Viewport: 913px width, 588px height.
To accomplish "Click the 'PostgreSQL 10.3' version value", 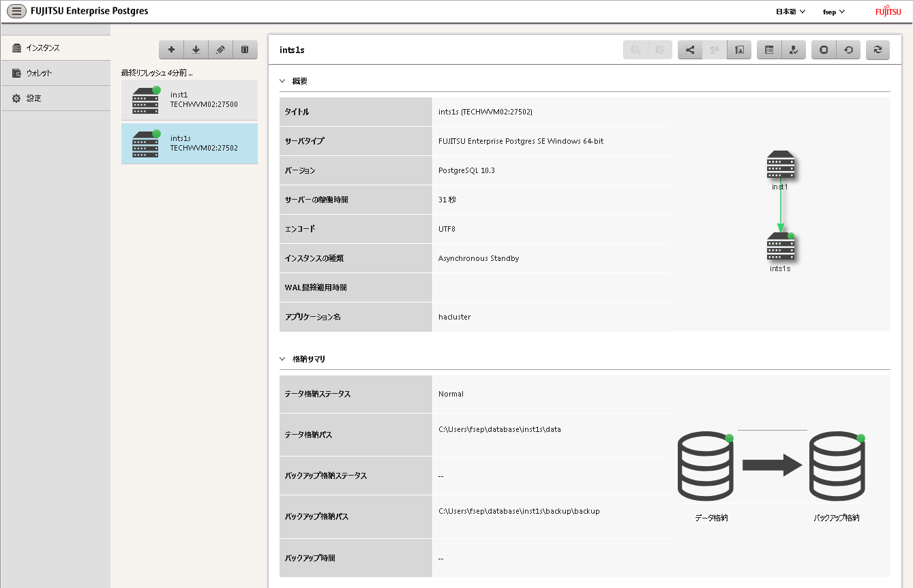I will pos(466,170).
